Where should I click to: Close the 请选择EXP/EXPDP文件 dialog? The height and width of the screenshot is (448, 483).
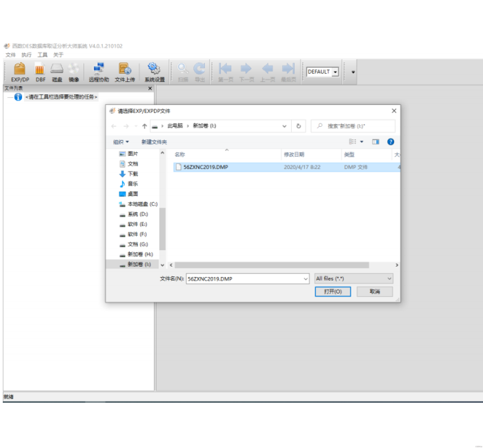click(x=394, y=111)
